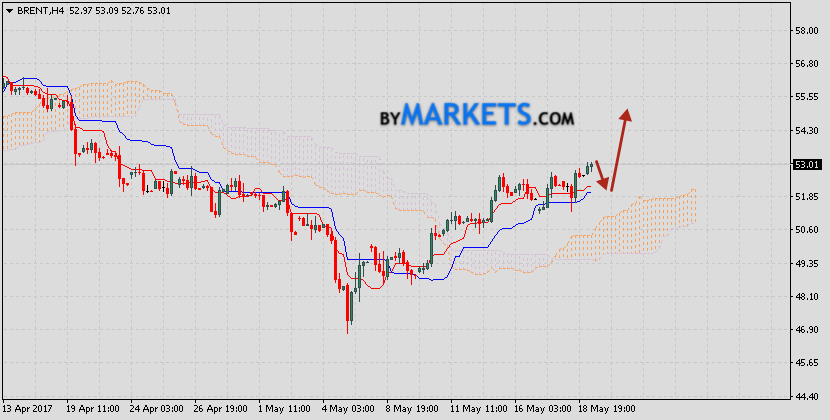Click the 46.90 price axis label
830x420 pixels.
(806, 329)
